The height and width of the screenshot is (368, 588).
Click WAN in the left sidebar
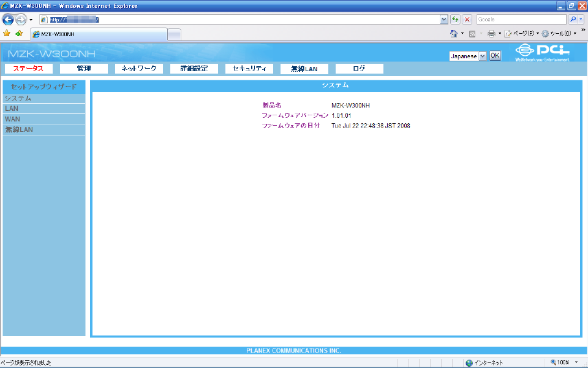(x=44, y=119)
